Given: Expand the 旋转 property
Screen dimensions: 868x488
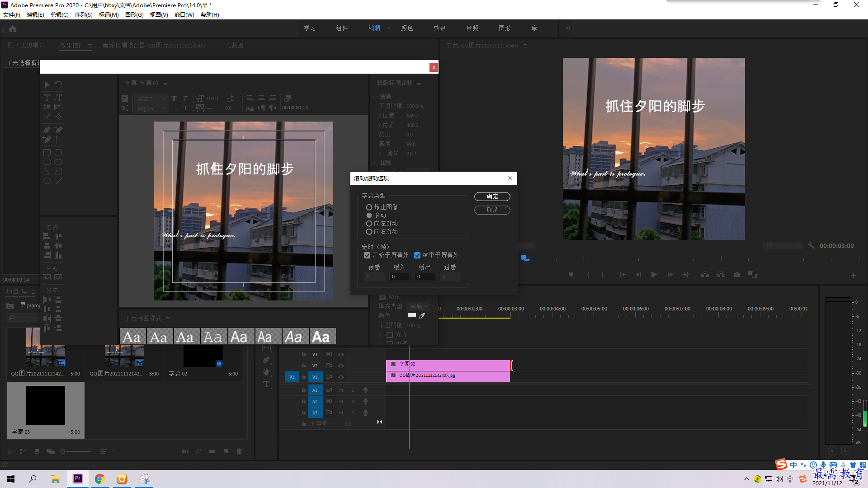Looking at the screenshot, I should click(x=380, y=154).
